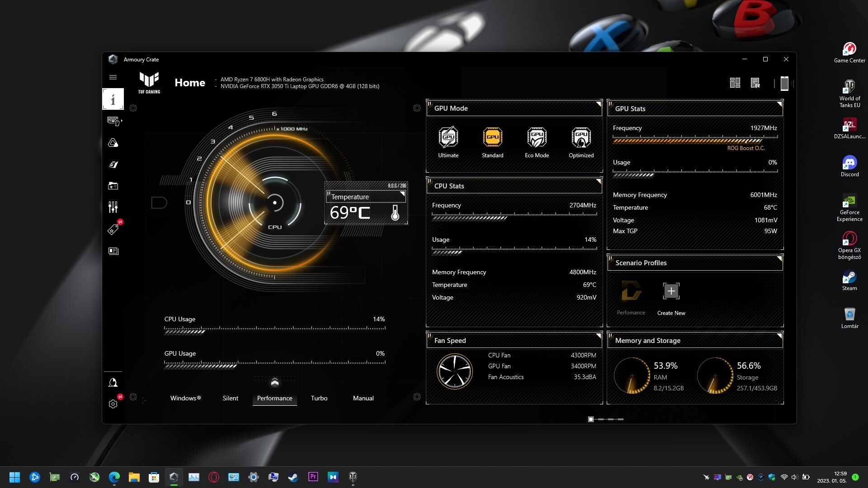
Task: Click the GPU Stats Frequency bar
Action: point(695,139)
